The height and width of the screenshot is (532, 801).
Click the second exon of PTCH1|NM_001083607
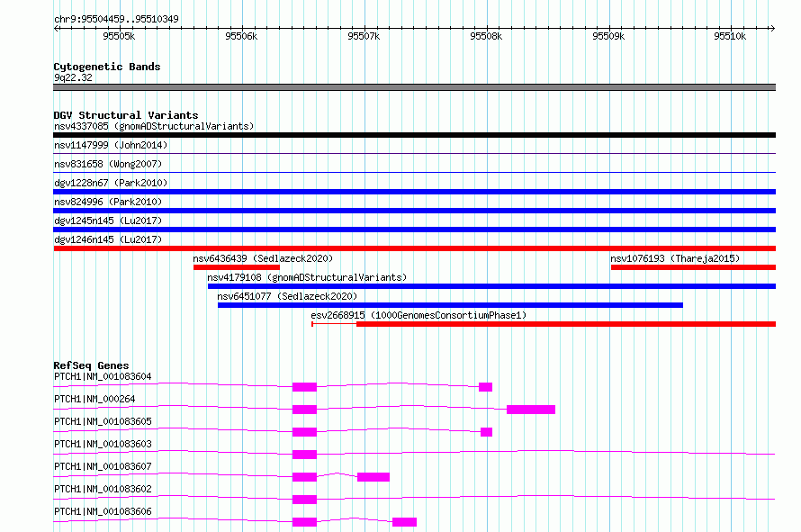click(373, 477)
